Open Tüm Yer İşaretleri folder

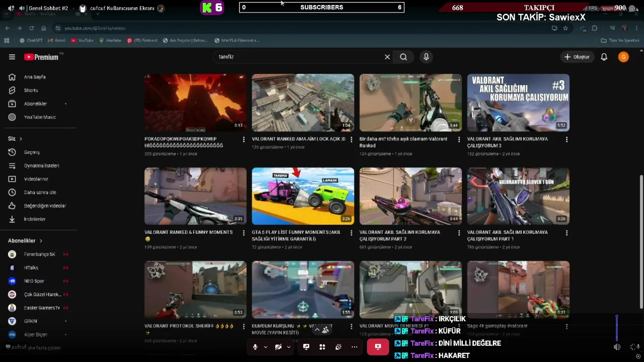[x=620, y=40]
